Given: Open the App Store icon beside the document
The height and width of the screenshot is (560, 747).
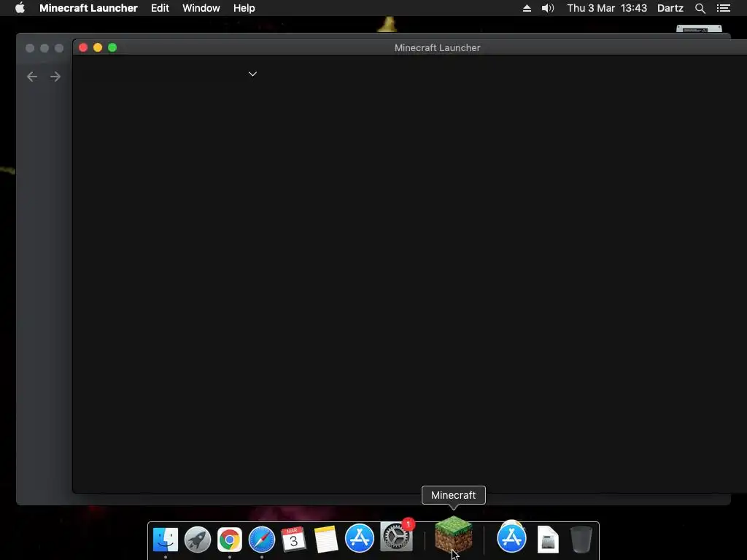Looking at the screenshot, I should pos(511,537).
